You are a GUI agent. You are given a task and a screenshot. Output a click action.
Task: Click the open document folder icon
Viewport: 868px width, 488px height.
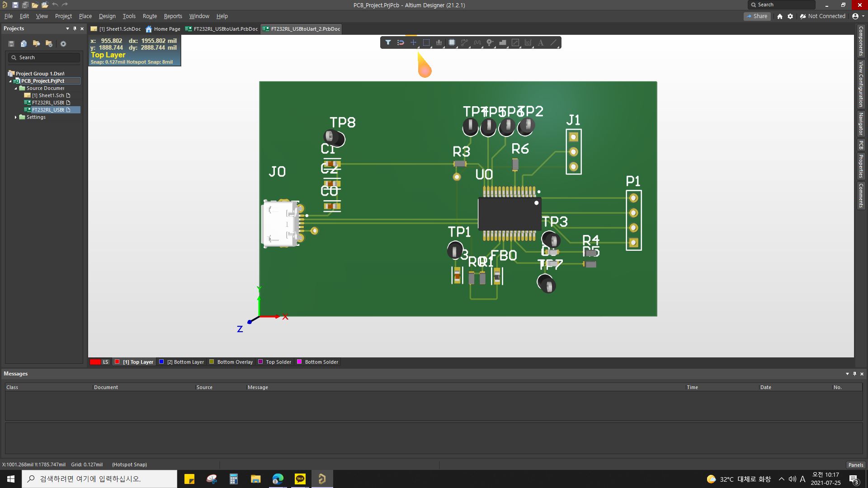coord(35,5)
